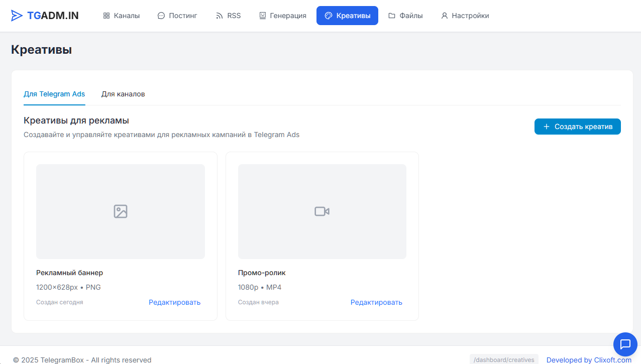Select the Для Telegram Ads tab
Image resolution: width=641 pixels, height=364 pixels.
pyautogui.click(x=54, y=94)
